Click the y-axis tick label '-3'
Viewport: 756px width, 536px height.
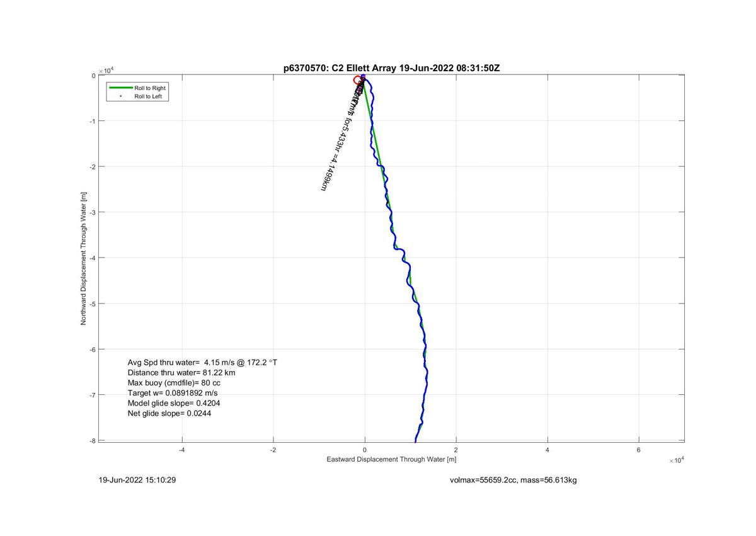pos(92,212)
